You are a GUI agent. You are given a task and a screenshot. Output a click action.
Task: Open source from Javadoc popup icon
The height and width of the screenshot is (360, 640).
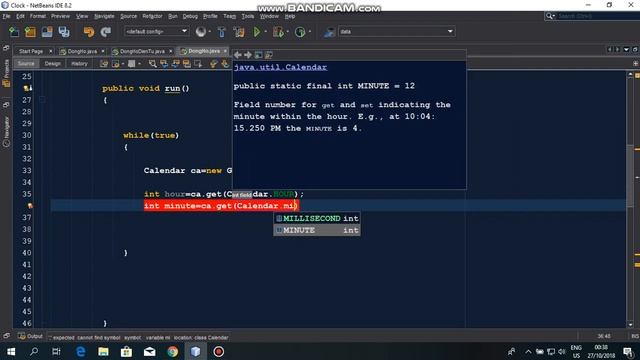point(269,55)
